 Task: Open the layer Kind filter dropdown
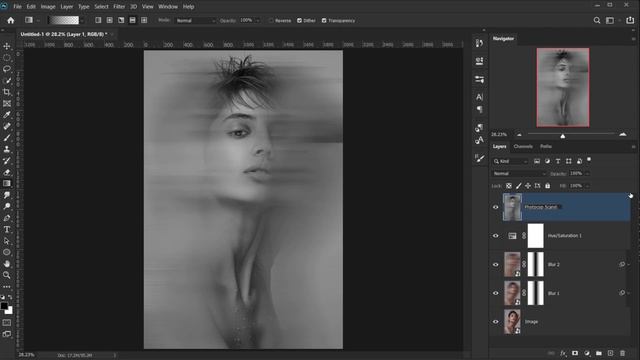pos(510,161)
